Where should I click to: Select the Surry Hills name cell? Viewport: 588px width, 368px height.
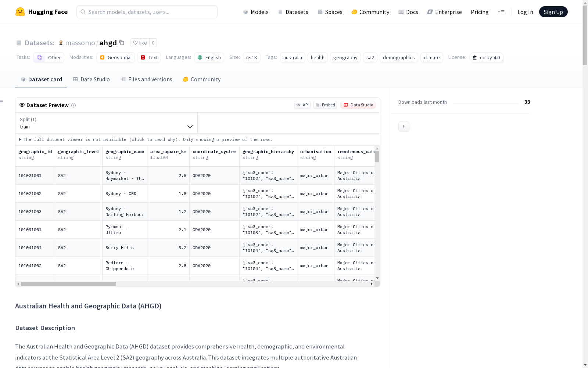point(125,248)
